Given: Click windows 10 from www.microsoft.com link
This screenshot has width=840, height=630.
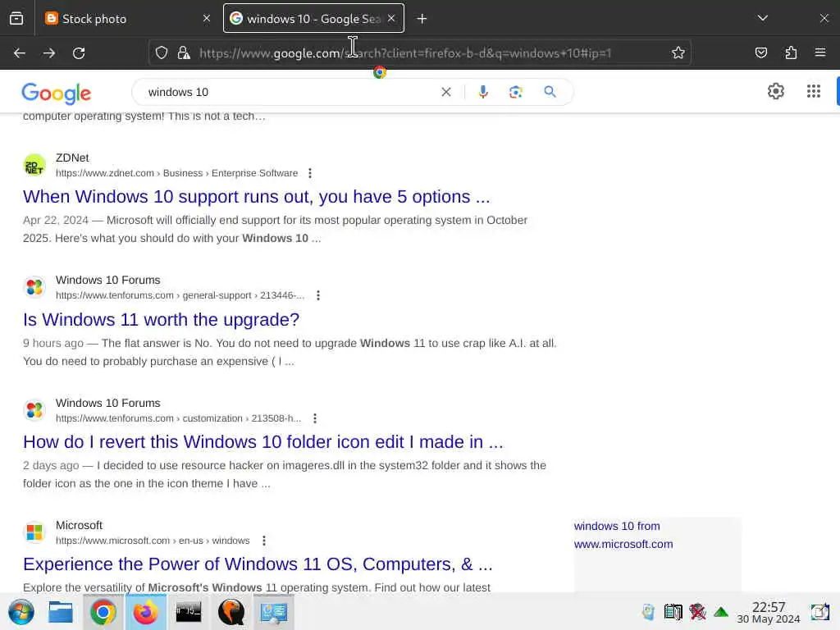Looking at the screenshot, I should click(623, 535).
